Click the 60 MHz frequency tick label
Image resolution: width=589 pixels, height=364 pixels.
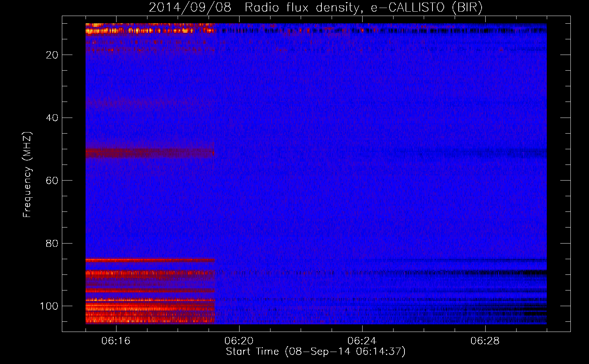pyautogui.click(x=52, y=181)
